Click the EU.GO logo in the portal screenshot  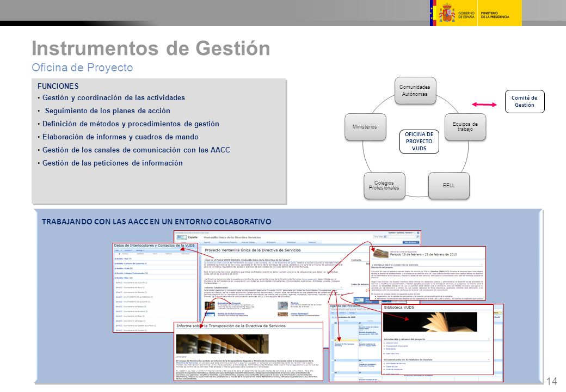[182, 237]
